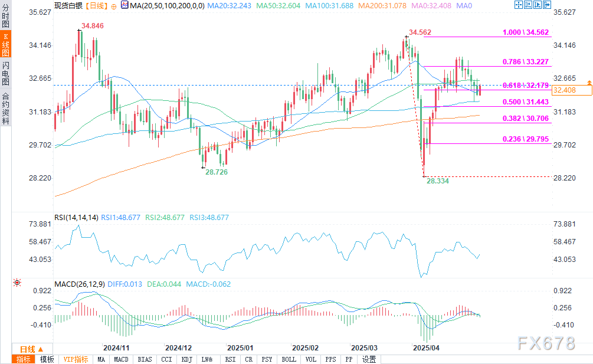Image resolution: width=593 pixels, height=364 pixels.
Task: Open 设置 settings button
Action: [x=369, y=359]
